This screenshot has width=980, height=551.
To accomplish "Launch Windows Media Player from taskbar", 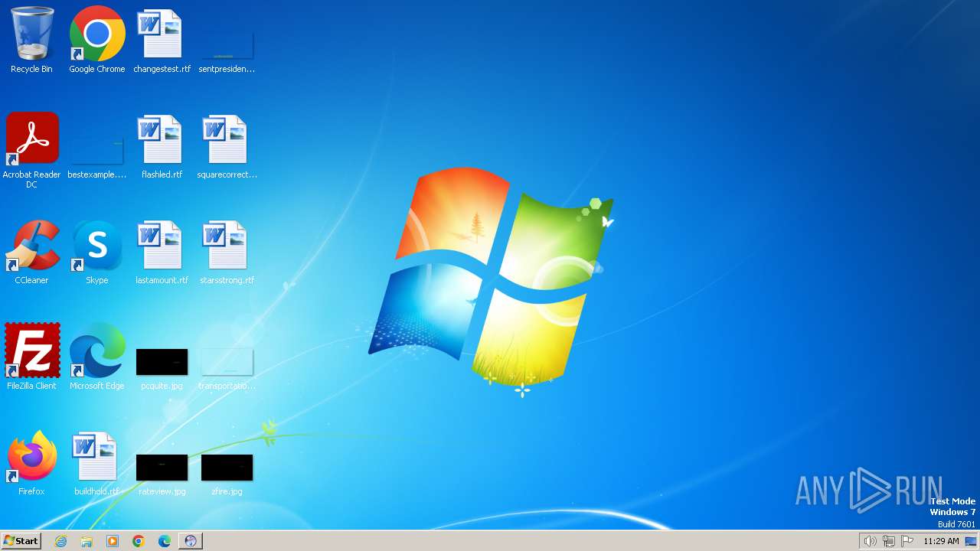I will tap(113, 541).
